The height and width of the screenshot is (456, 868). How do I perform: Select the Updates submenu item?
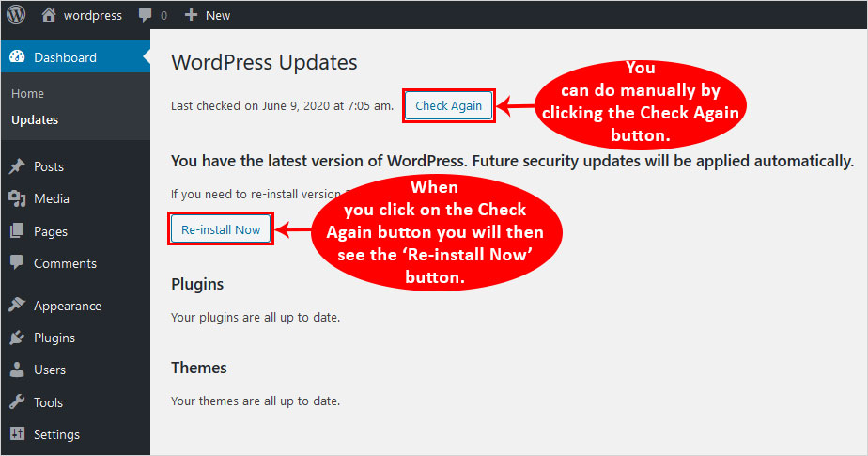(35, 120)
